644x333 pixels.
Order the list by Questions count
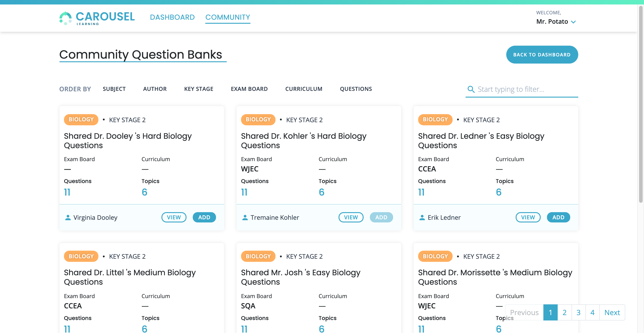(356, 89)
